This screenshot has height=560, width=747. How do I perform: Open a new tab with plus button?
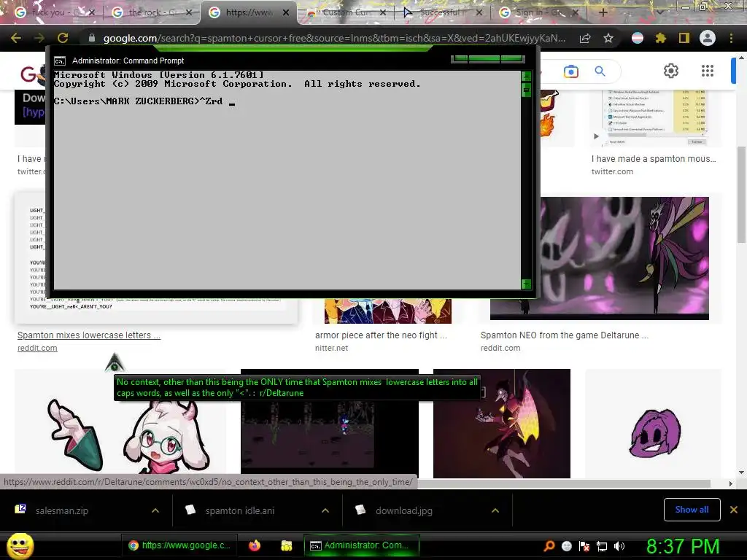(603, 12)
